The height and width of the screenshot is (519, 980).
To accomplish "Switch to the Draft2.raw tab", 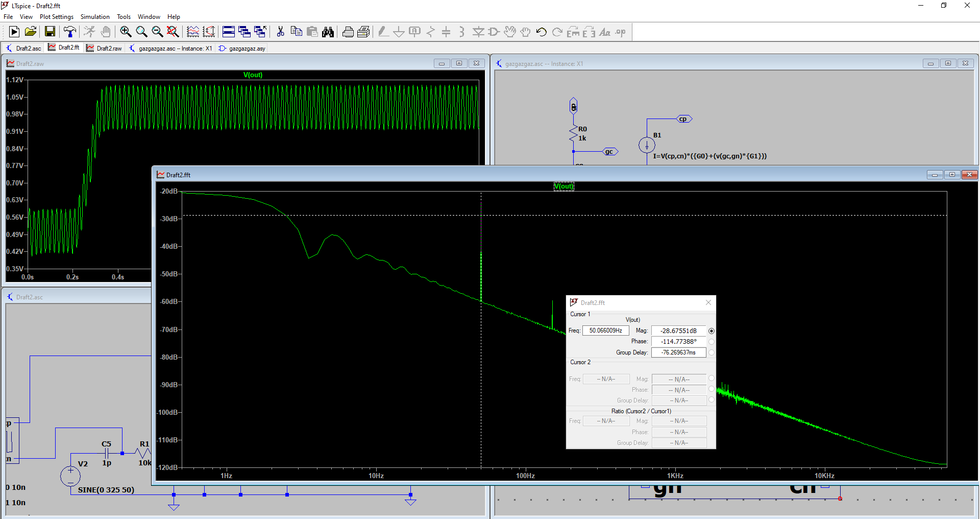I will (x=104, y=49).
